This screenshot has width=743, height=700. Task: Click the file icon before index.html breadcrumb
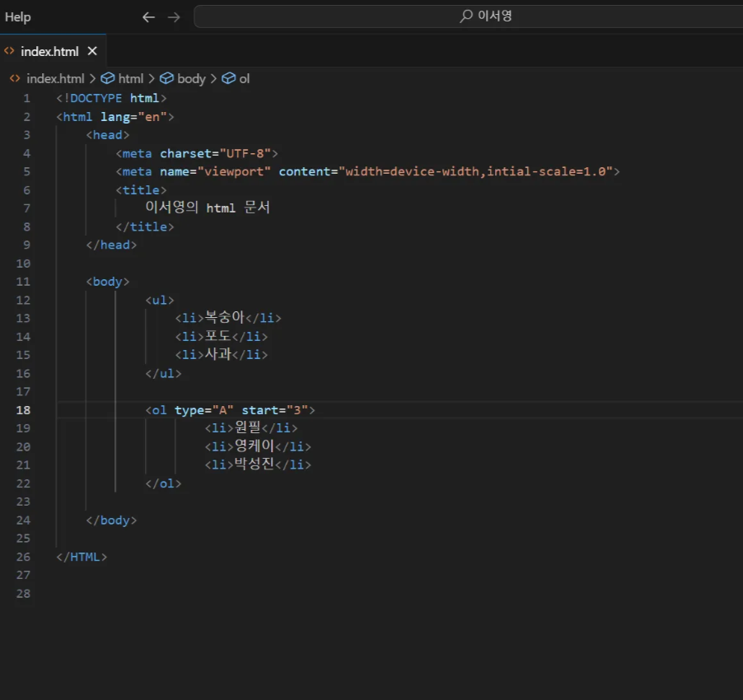point(15,78)
